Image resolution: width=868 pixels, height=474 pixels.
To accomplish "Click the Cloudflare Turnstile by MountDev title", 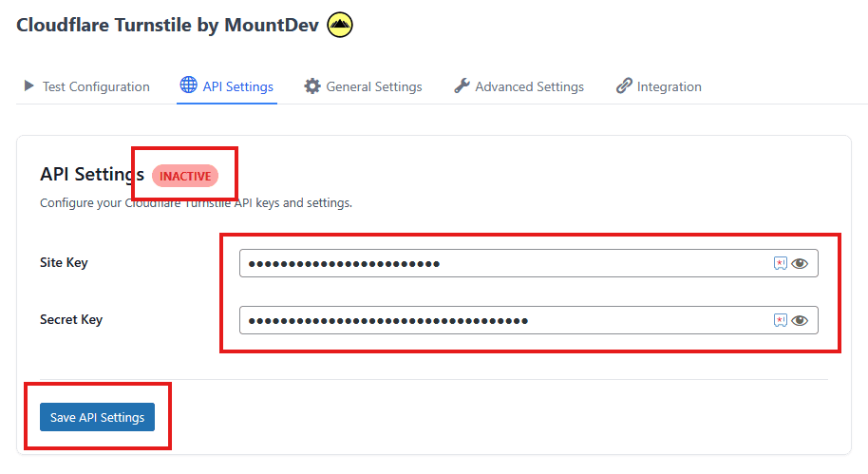I will [168, 25].
